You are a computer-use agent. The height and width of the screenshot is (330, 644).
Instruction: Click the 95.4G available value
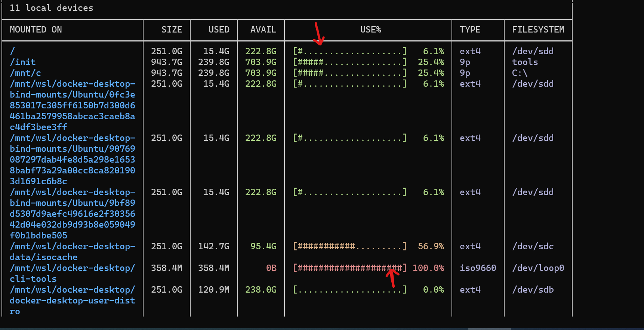coord(264,246)
